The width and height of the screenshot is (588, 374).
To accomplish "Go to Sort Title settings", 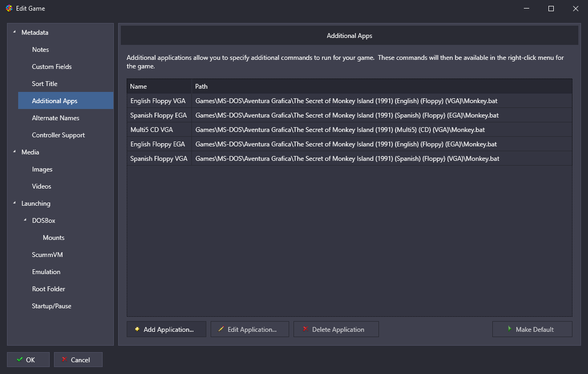I will click(x=44, y=84).
